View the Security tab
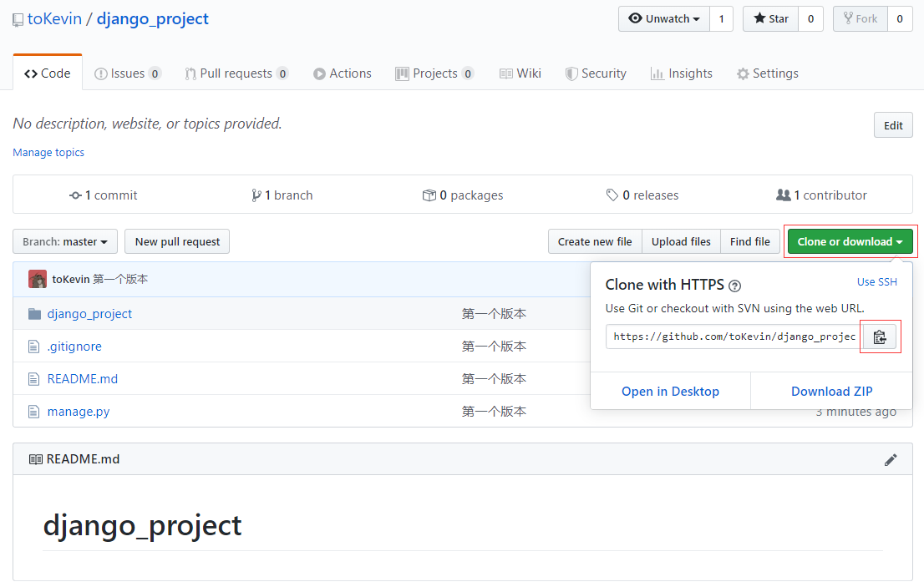Viewport: 924px width, 587px height. point(596,73)
